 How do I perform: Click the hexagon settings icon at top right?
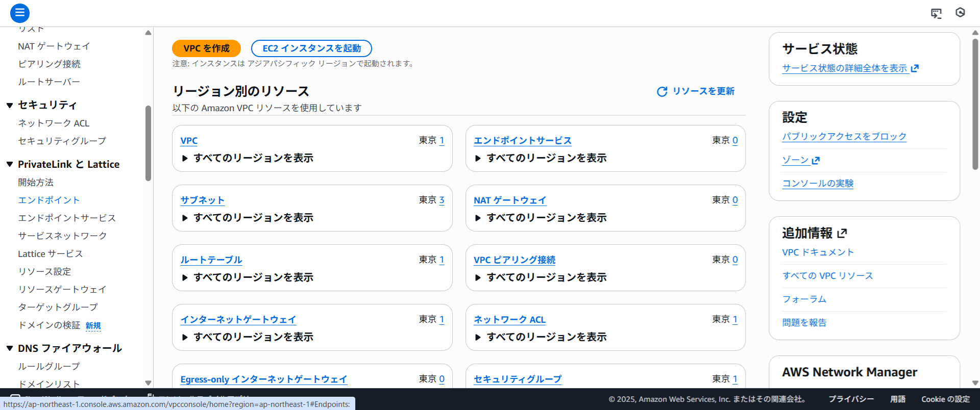(960, 13)
